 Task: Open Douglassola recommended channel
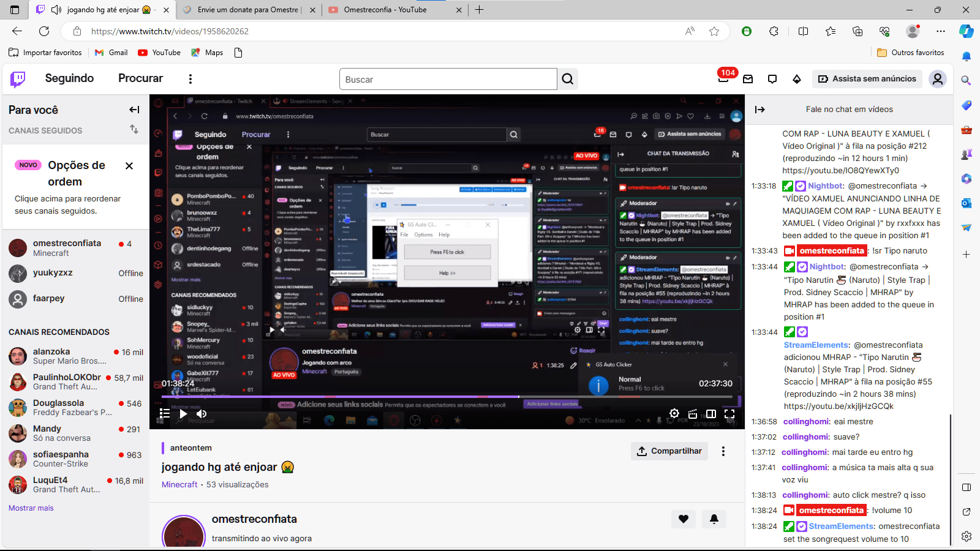pyautogui.click(x=76, y=408)
